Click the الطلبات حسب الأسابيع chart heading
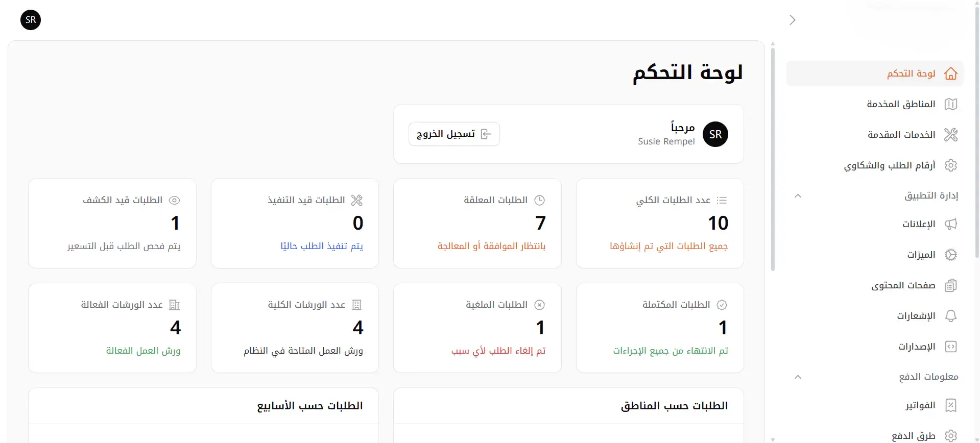 pos(310,406)
